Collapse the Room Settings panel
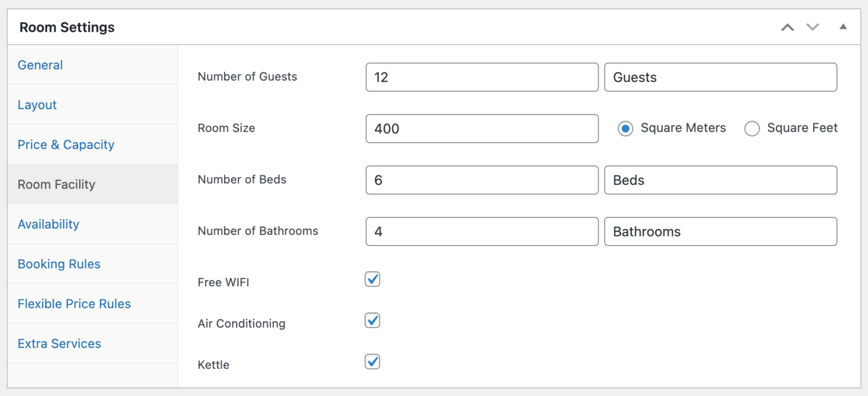This screenshot has width=868, height=396. [x=843, y=27]
